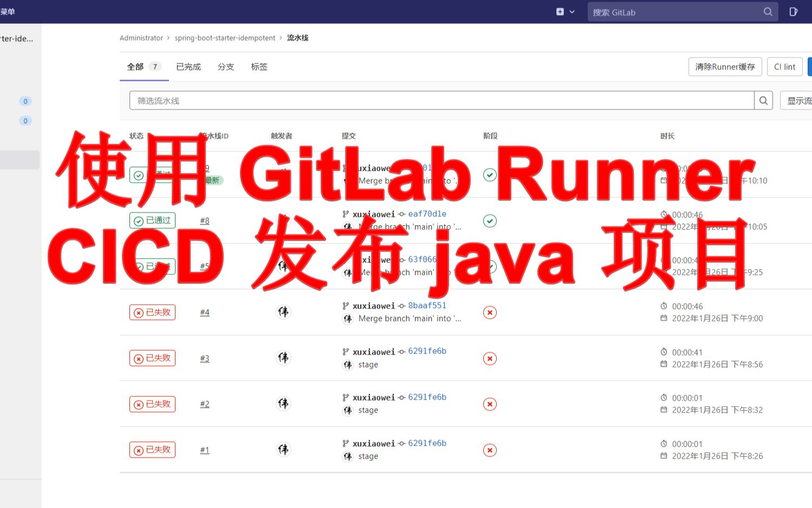The height and width of the screenshot is (508, 812).
Task: Switch to the 标签 tab
Action: pyautogui.click(x=259, y=67)
